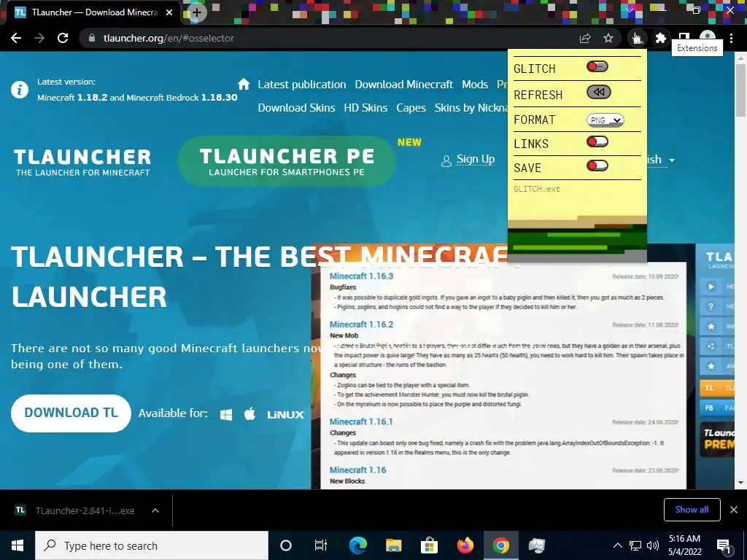This screenshot has height=560, width=747.
Task: Click the DOWNLOAD TL button
Action: coord(71,413)
